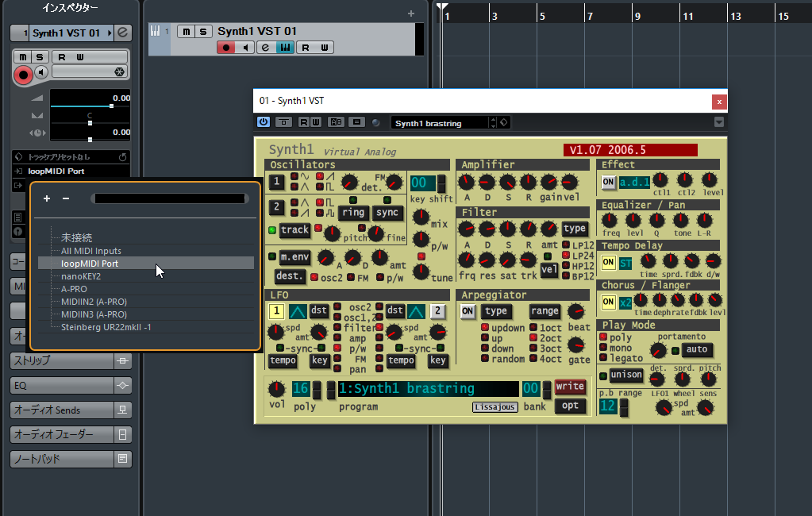Viewport: 812px width, 516px height.
Task: Click the pitch bend range stepper beside 12
Action: click(x=624, y=407)
